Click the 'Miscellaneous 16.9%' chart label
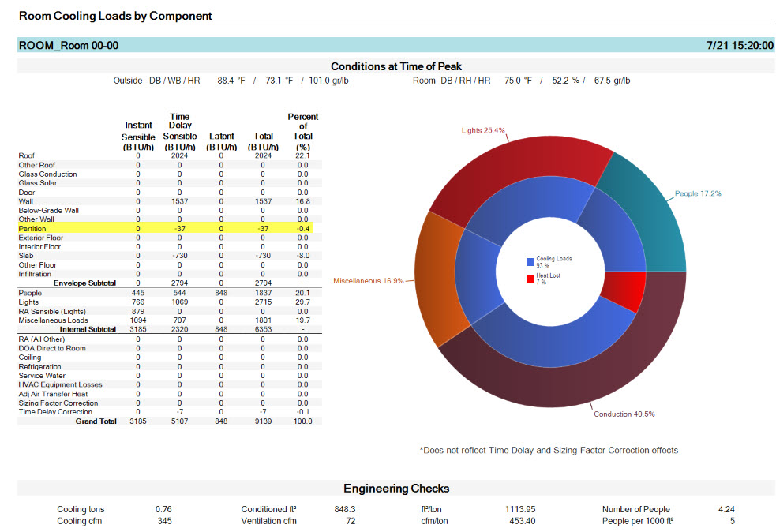Screen dimensions: 776x532 (368, 280)
